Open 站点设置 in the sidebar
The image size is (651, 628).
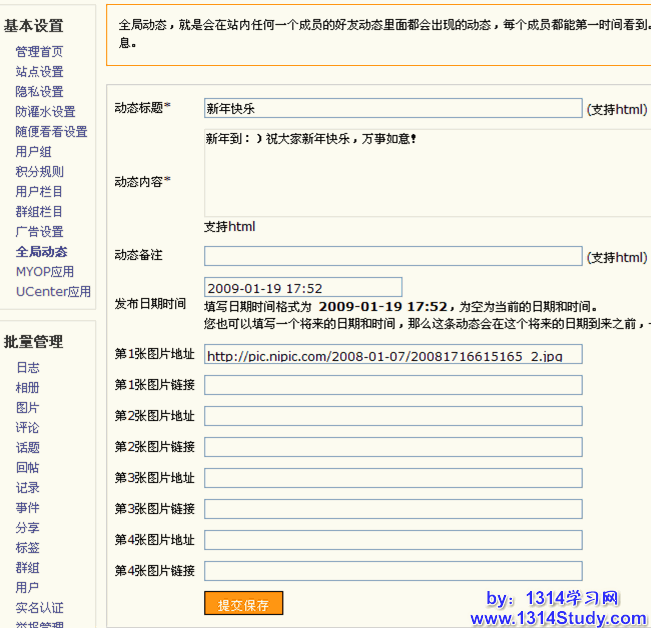point(39,72)
